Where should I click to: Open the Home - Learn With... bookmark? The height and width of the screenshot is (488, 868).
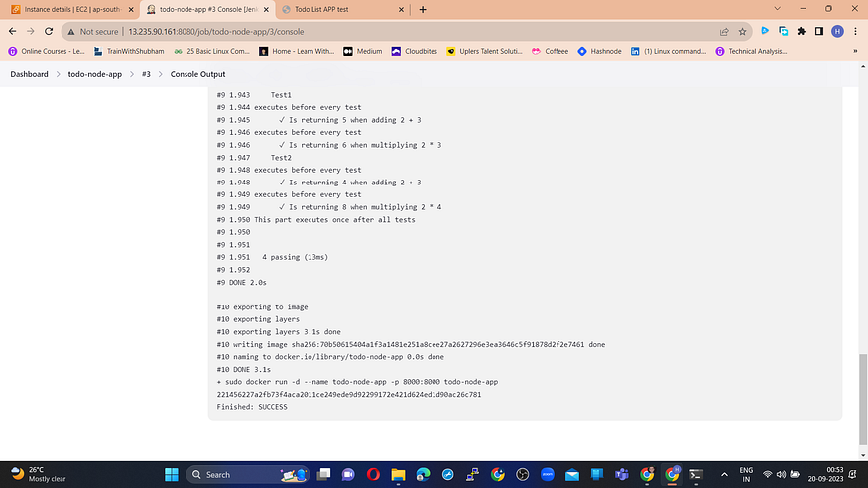click(x=297, y=51)
